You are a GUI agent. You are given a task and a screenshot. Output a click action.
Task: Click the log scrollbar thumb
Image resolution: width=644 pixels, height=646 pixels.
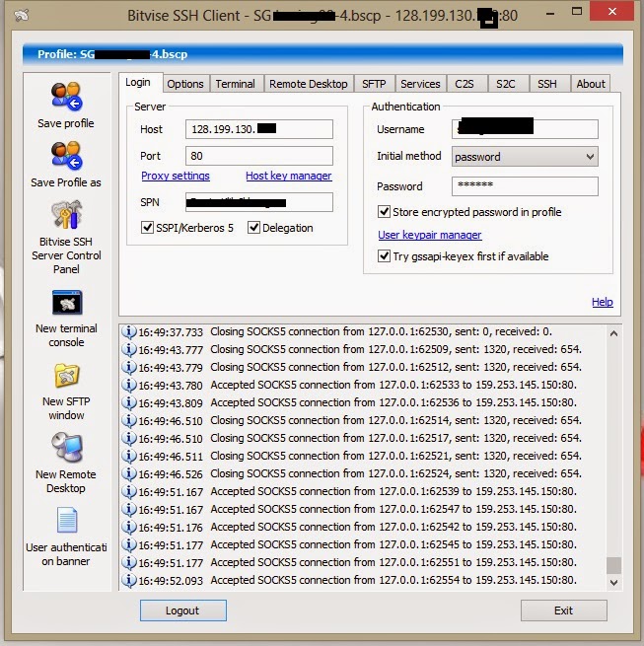pos(614,565)
